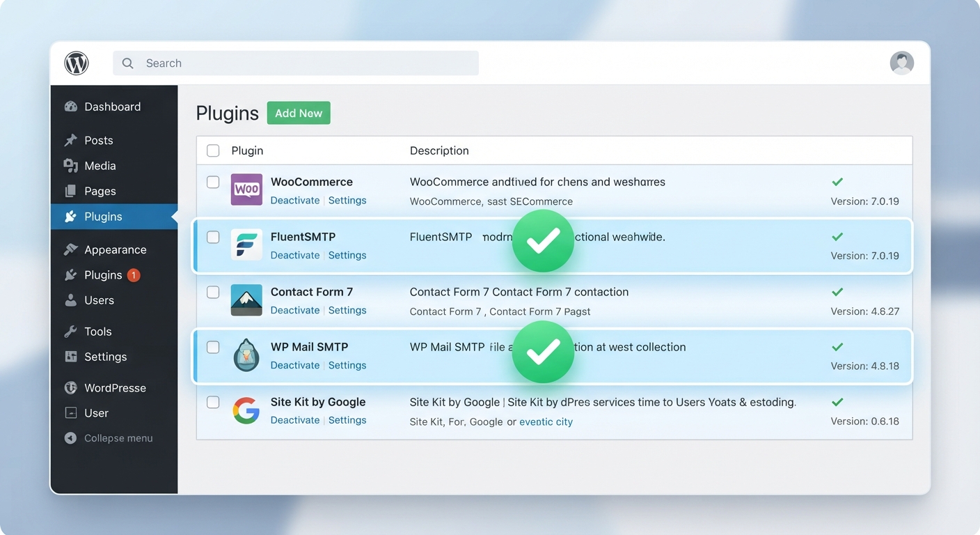Viewport: 980px width, 535px height.
Task: Click the Users person icon in the sidebar
Action: point(70,300)
